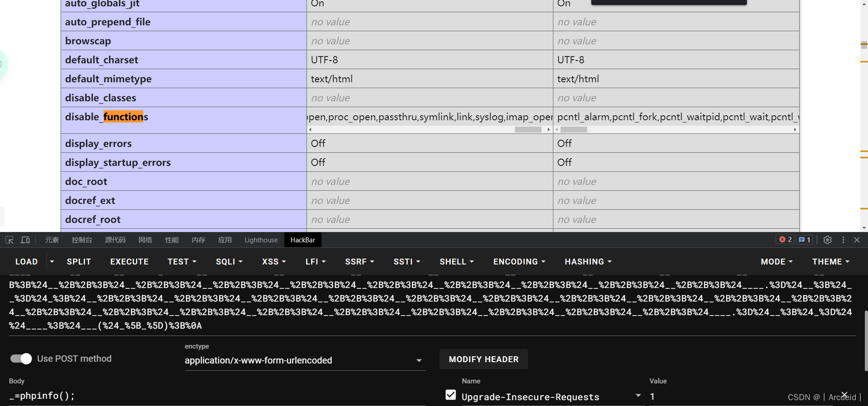The width and height of the screenshot is (868, 406).
Task: Switch to the 性能 tab
Action: tap(172, 240)
